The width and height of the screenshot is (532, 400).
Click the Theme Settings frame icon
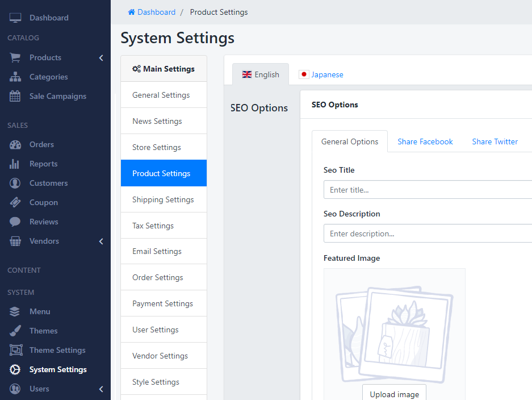point(16,350)
